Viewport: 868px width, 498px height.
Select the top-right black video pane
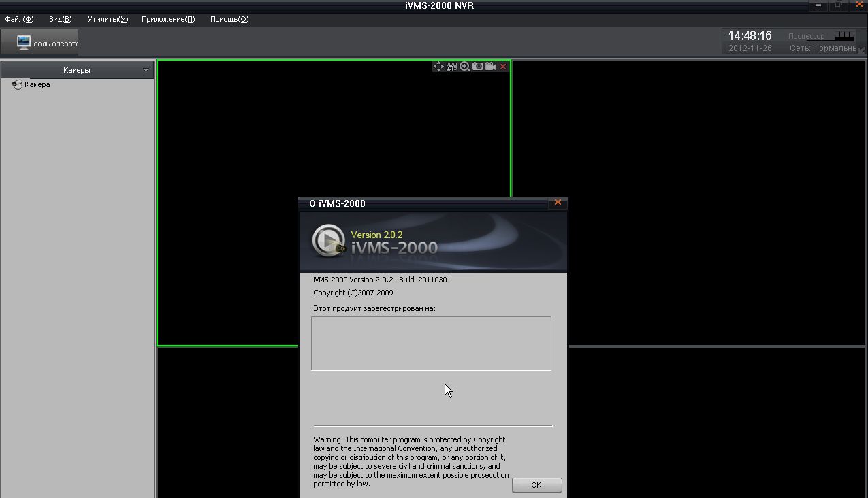click(690, 202)
